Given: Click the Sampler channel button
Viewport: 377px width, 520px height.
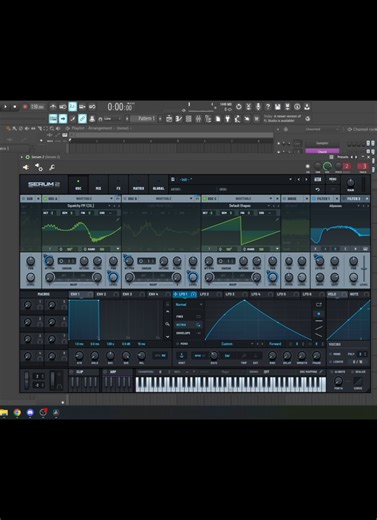Looking at the screenshot, I should (322, 143).
